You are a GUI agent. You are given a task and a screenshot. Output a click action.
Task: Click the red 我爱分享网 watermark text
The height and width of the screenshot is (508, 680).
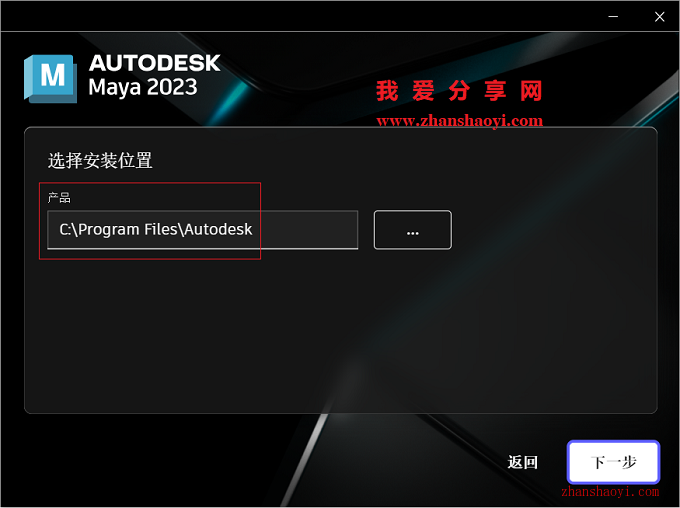tap(459, 91)
